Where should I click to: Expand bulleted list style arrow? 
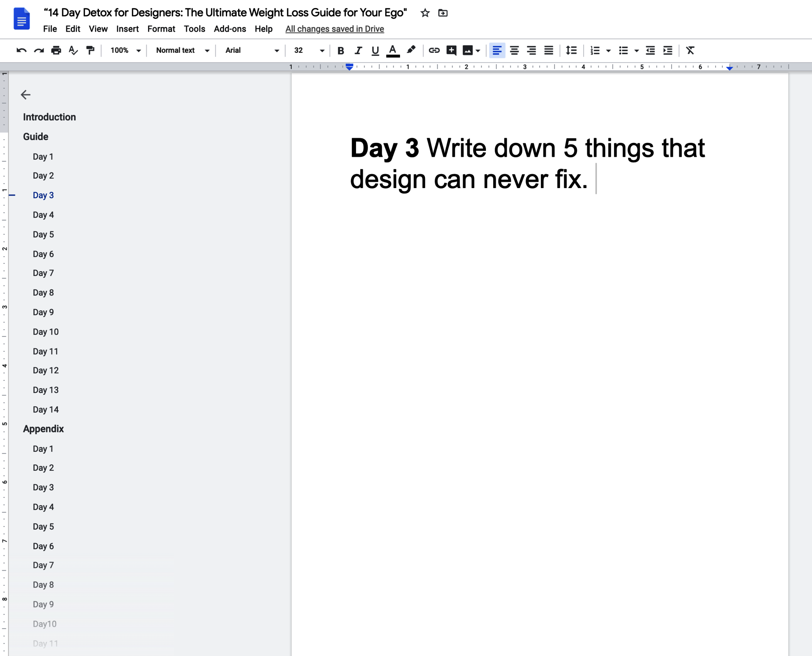[x=636, y=51]
